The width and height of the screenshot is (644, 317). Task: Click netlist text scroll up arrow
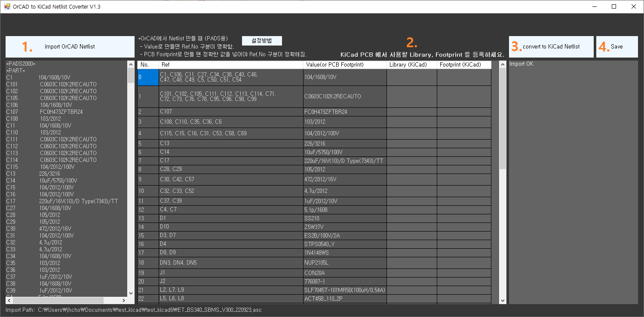coord(131,64)
